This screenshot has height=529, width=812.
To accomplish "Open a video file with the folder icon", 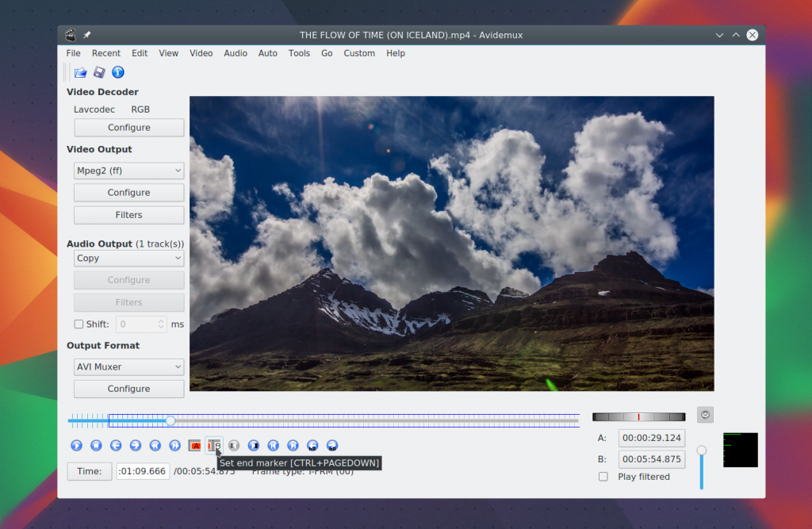I will [81, 72].
